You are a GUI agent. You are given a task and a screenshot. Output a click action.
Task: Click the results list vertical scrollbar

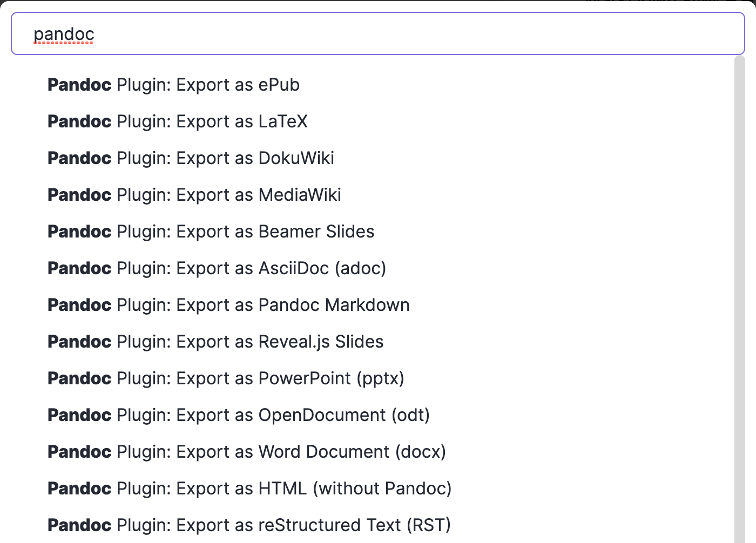tap(739, 270)
